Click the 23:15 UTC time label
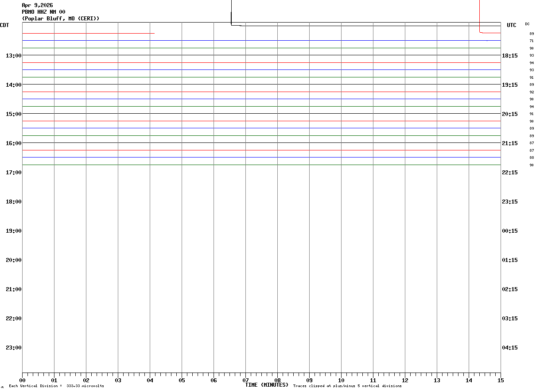 pyautogui.click(x=510, y=201)
